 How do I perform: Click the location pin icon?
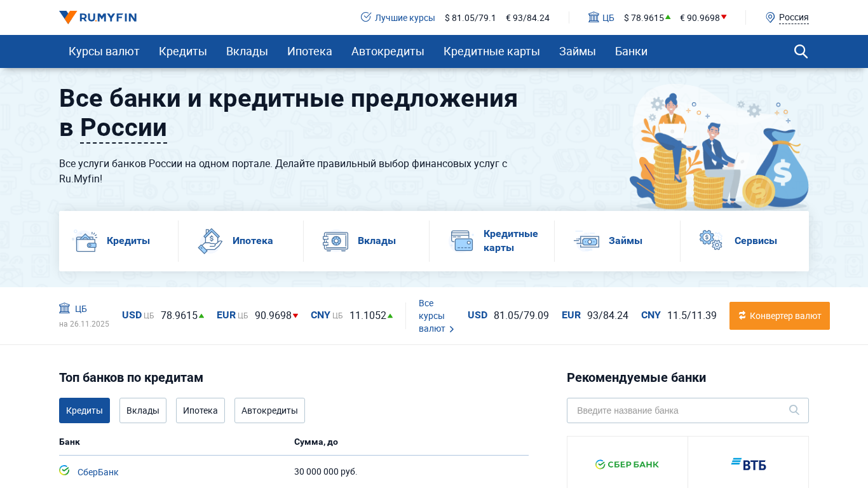[770, 17]
